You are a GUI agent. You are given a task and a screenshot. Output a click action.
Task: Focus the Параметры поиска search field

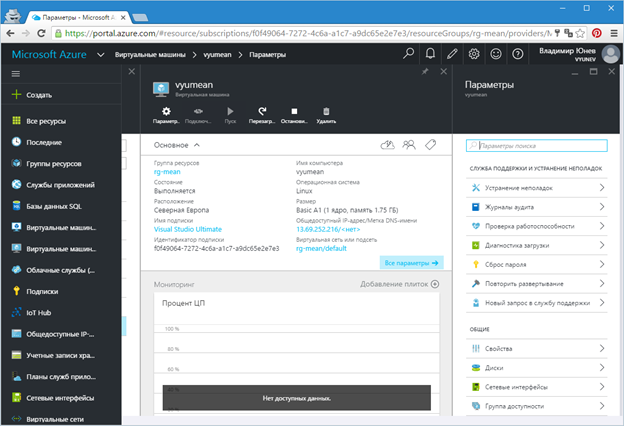coord(536,145)
